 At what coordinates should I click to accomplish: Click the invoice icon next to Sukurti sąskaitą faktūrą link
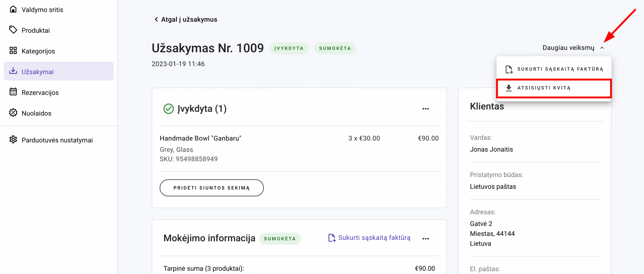(x=332, y=238)
